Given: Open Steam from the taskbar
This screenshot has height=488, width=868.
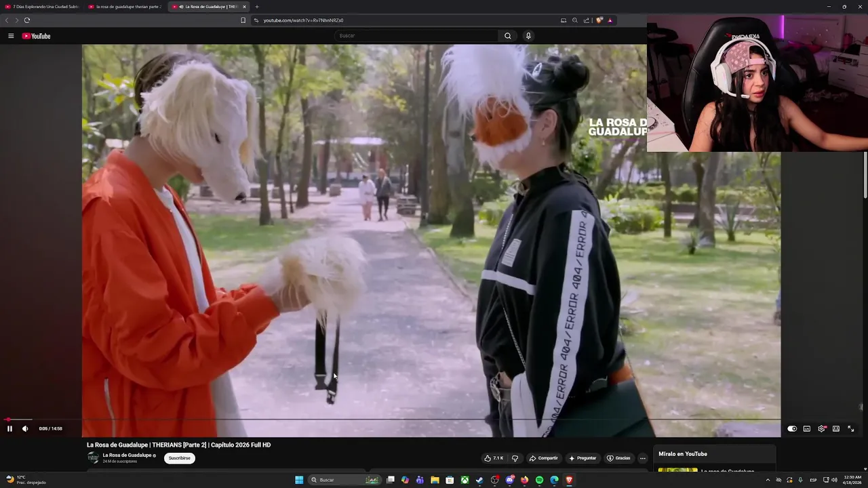Looking at the screenshot, I should pyautogui.click(x=479, y=480).
